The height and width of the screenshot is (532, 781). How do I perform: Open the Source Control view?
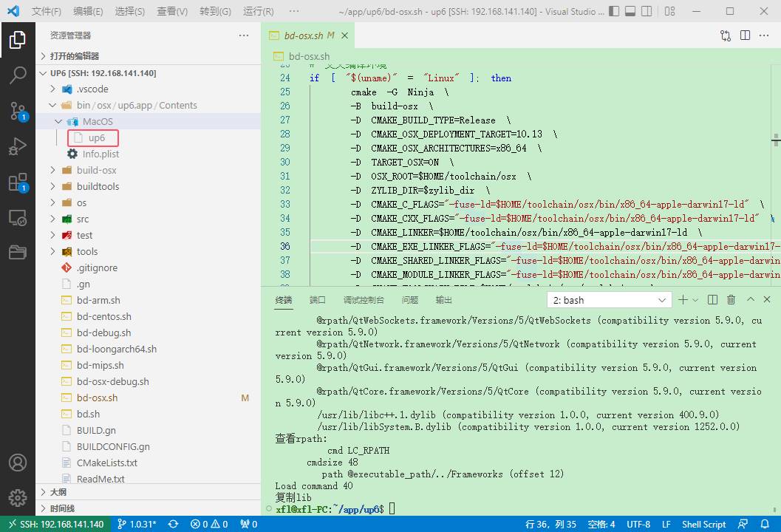(x=18, y=111)
